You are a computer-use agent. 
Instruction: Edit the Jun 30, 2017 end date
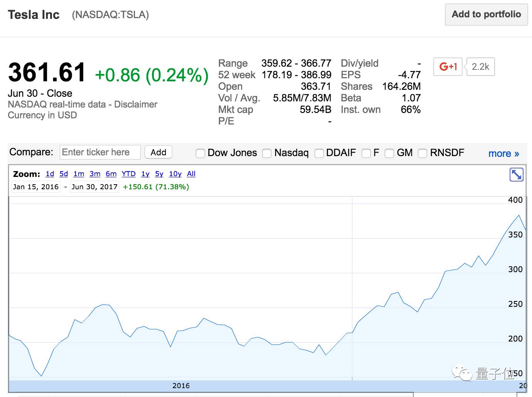tap(94, 187)
